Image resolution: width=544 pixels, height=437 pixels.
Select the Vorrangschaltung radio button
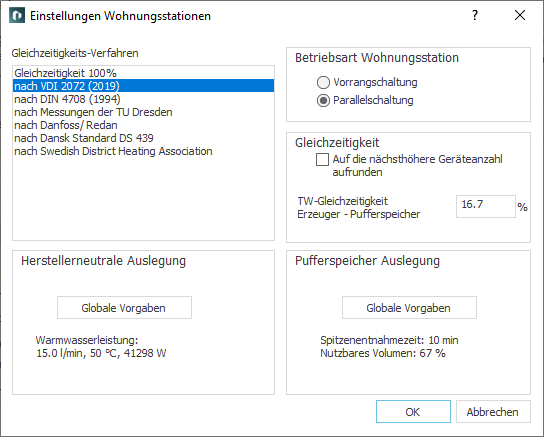pyautogui.click(x=323, y=83)
